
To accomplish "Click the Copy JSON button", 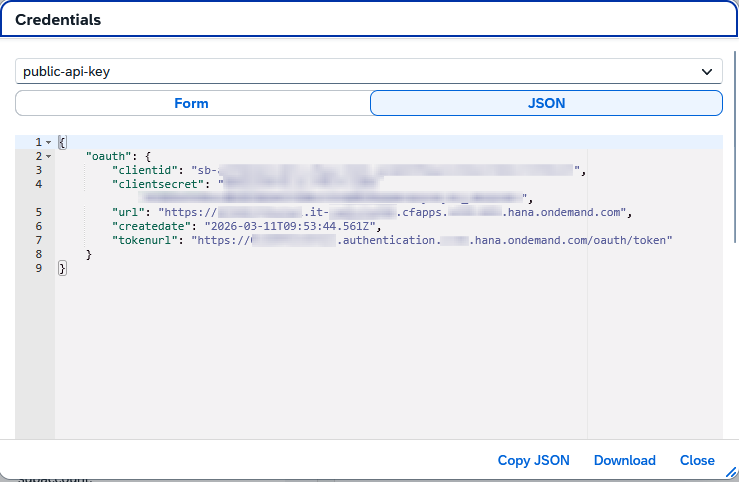I will pos(533,460).
